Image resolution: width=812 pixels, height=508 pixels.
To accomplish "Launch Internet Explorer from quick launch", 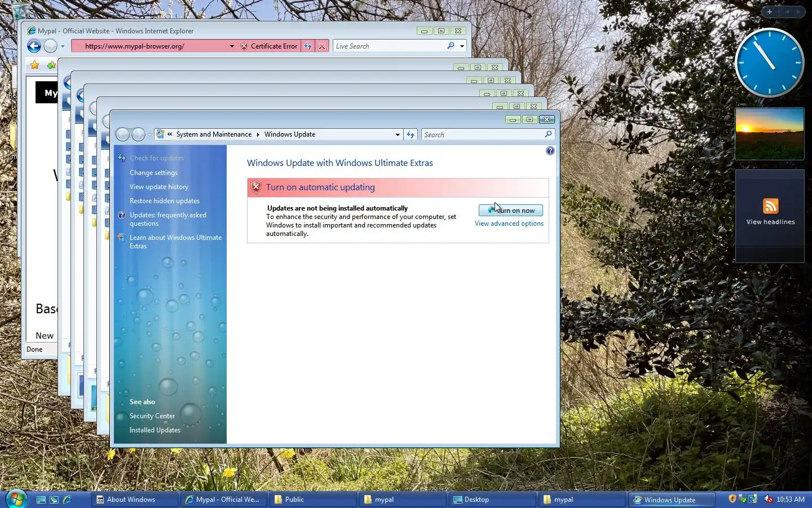I will (x=67, y=500).
